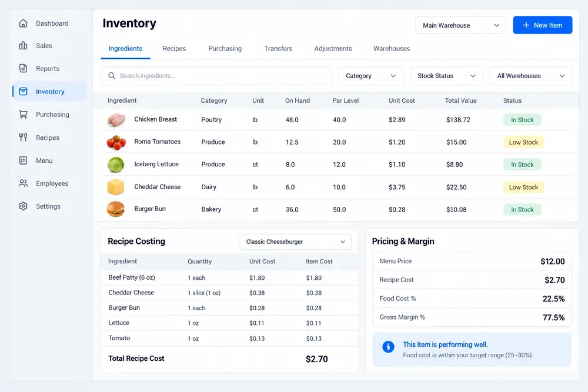The width and height of the screenshot is (588, 392).
Task: Click the Burger Bun thumbnail image
Action: pos(115,209)
